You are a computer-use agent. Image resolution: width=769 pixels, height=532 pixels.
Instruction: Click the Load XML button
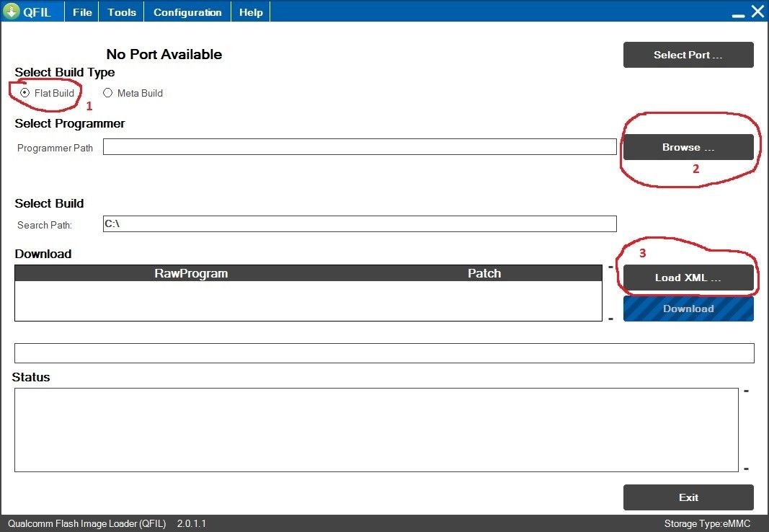coord(688,278)
